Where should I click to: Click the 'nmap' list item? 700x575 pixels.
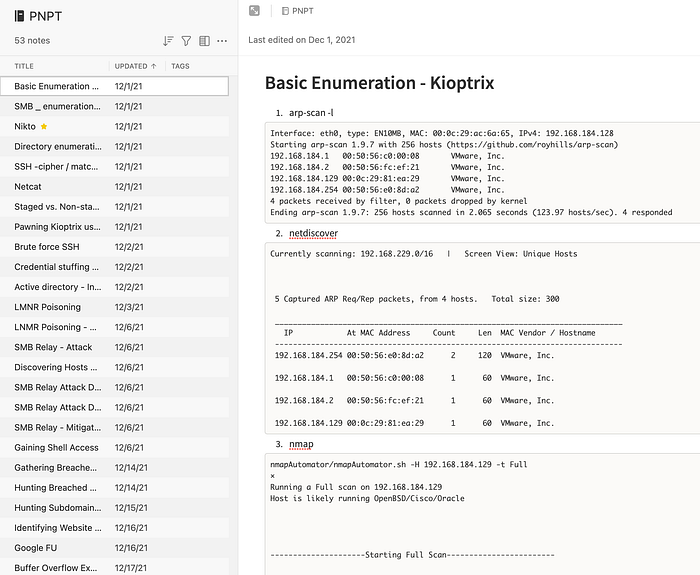click(301, 444)
